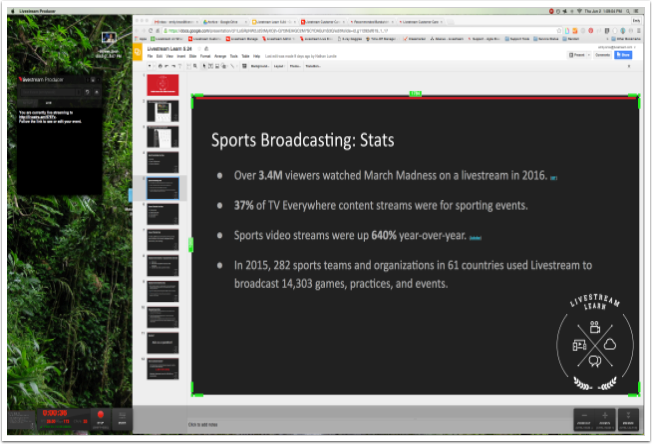This screenshot has height=444, width=652.
Task: Select the paint format tool
Action: (180, 66)
